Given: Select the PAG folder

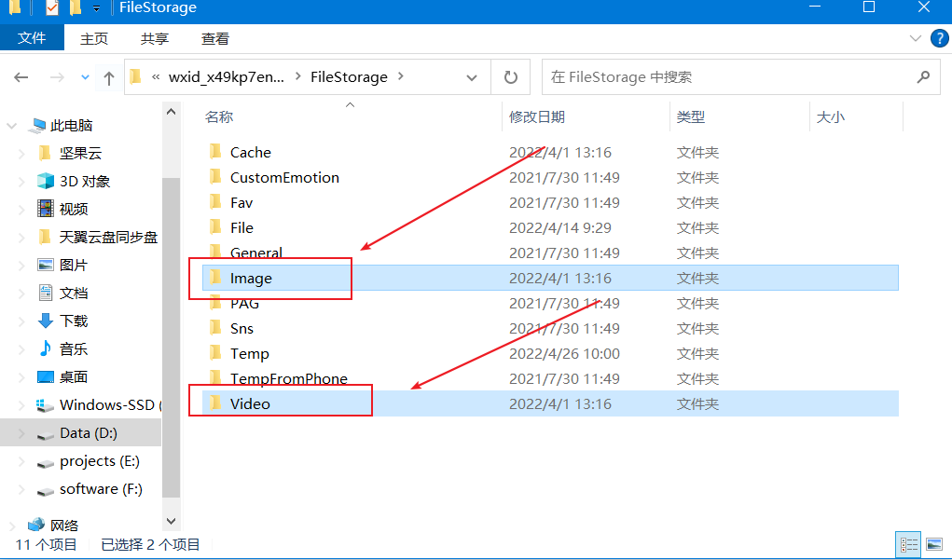Looking at the screenshot, I should click(x=244, y=303).
